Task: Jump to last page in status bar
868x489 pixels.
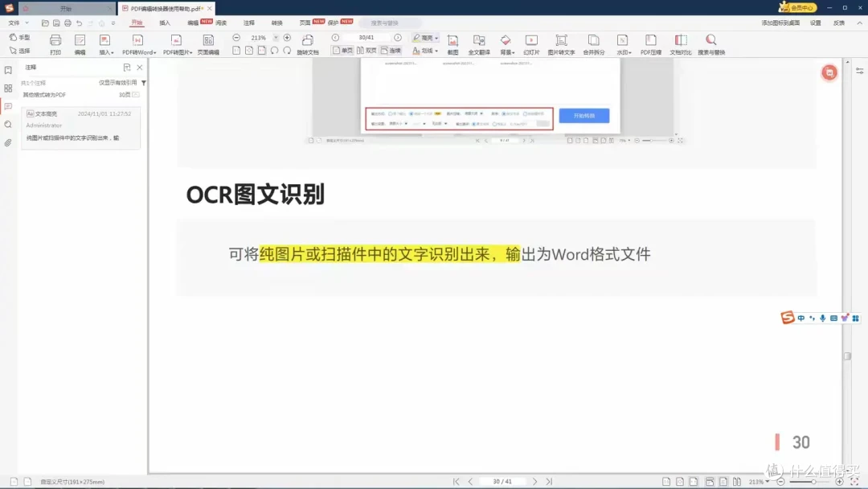Action: (549, 481)
